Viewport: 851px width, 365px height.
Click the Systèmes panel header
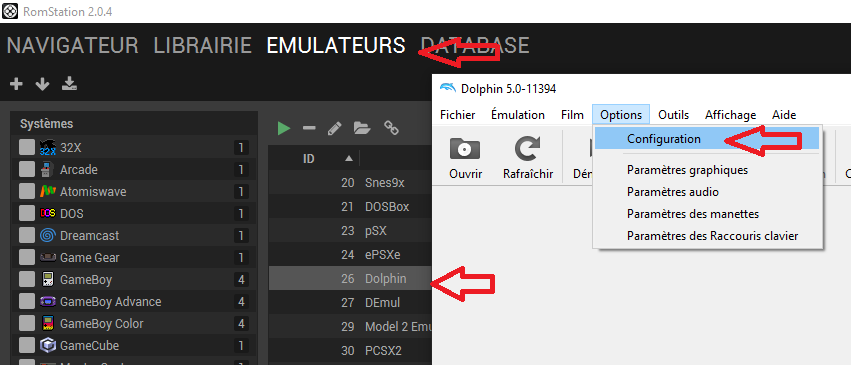[134, 124]
